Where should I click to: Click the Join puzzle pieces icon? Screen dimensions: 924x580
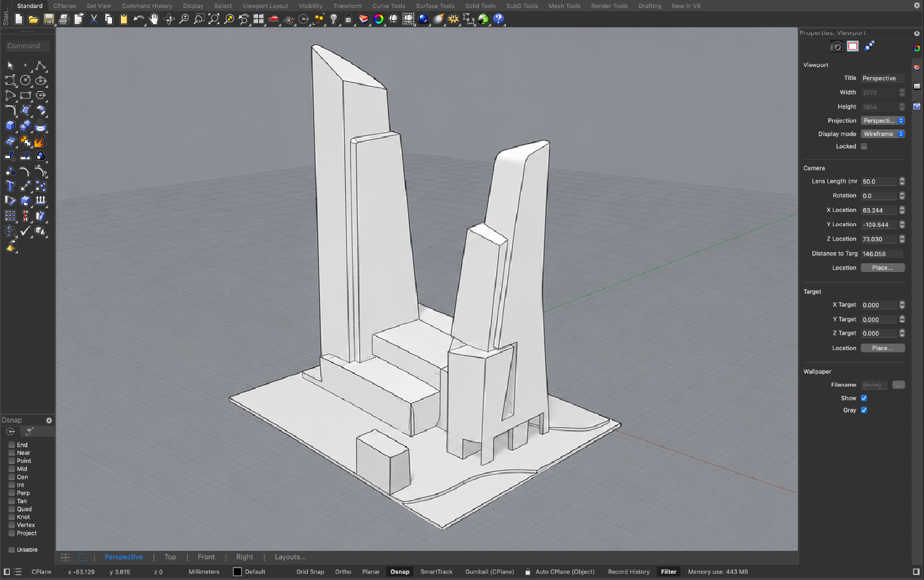tap(25, 141)
